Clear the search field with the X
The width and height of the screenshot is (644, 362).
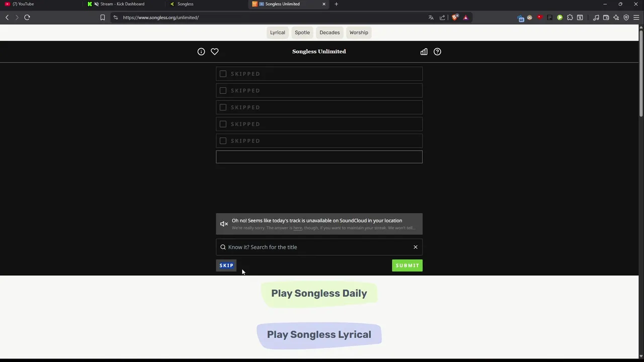coord(416,247)
